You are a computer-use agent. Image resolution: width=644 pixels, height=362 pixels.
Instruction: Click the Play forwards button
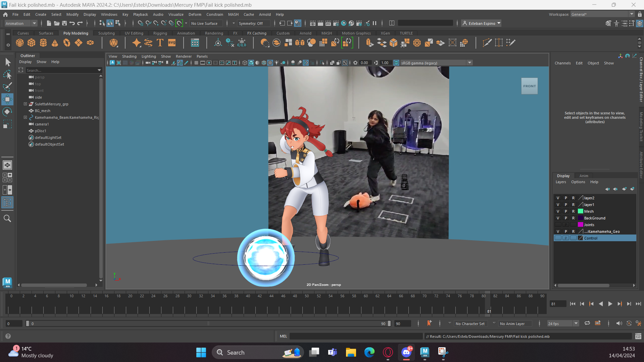click(x=610, y=304)
